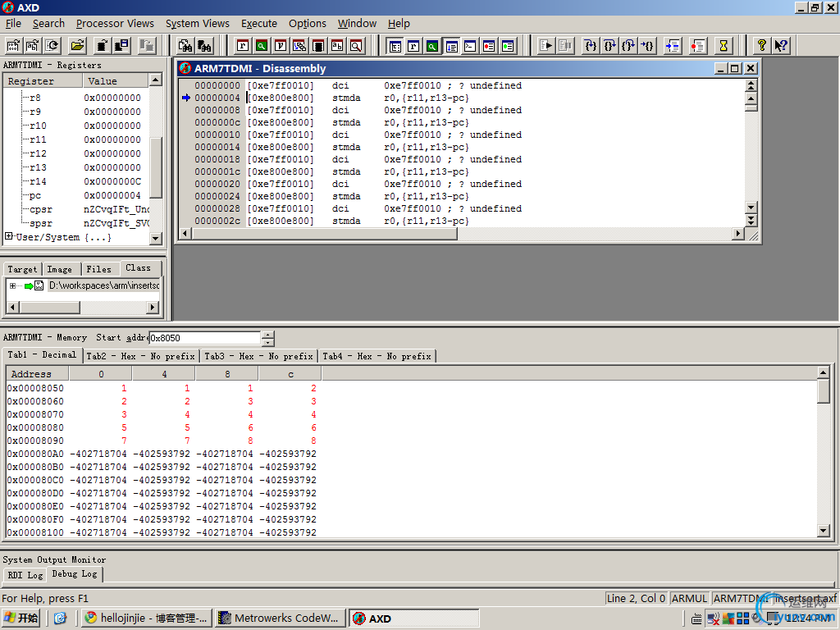Open the Disassembly magnifier view icon
Screen dimensions: 840x630
356,46
